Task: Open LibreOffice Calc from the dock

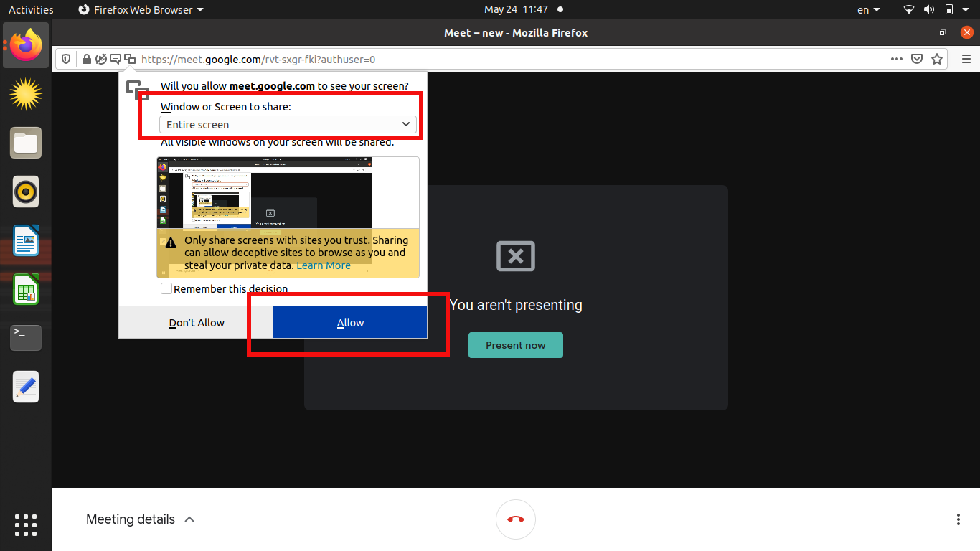Action: pyautogui.click(x=26, y=289)
